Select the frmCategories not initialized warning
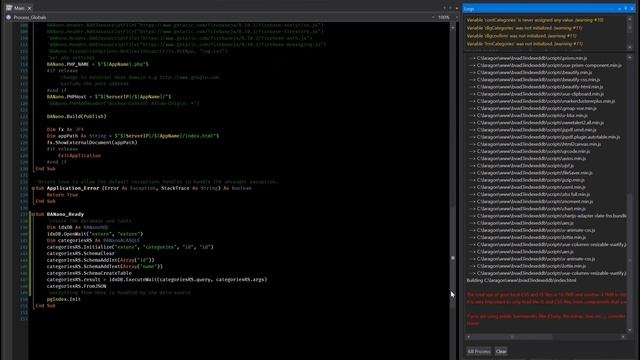640x360 pixels. coord(524,44)
